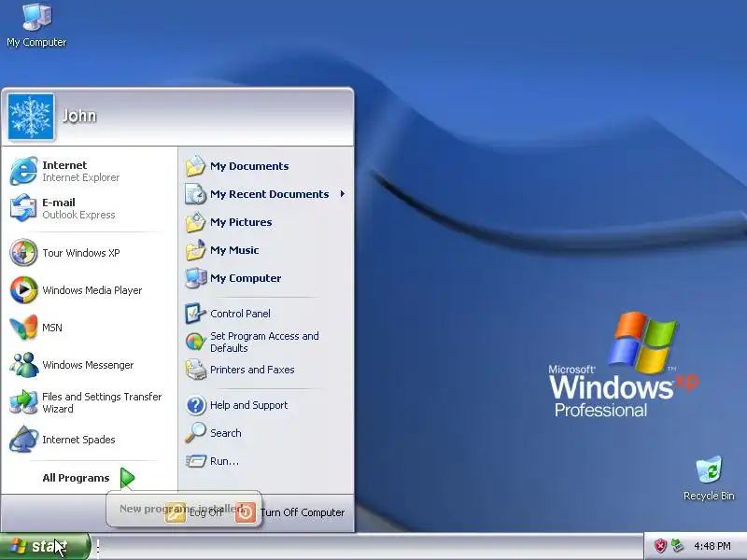This screenshot has width=747, height=560.
Task: Launch Internet Spades icon
Action: point(22,440)
